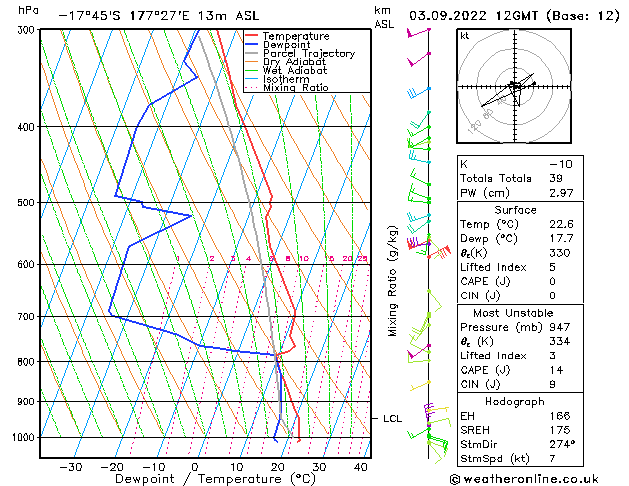629x486 pixels.
Task: Click the StmSpd (kt) value 7
Action: click(x=552, y=459)
